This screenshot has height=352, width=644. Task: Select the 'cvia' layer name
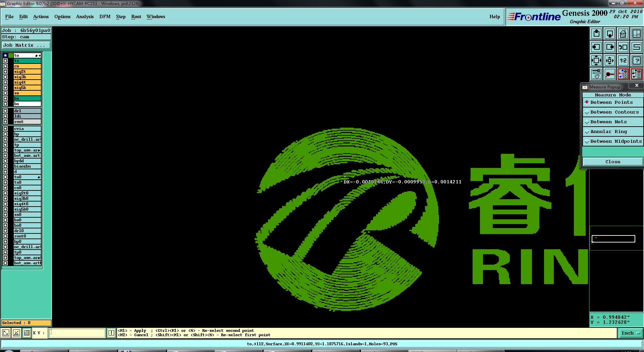[27, 129]
